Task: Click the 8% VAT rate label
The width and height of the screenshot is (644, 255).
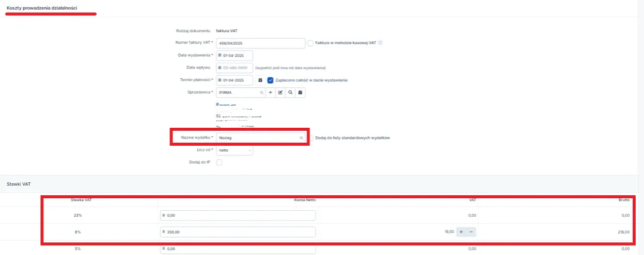Action: click(78, 232)
